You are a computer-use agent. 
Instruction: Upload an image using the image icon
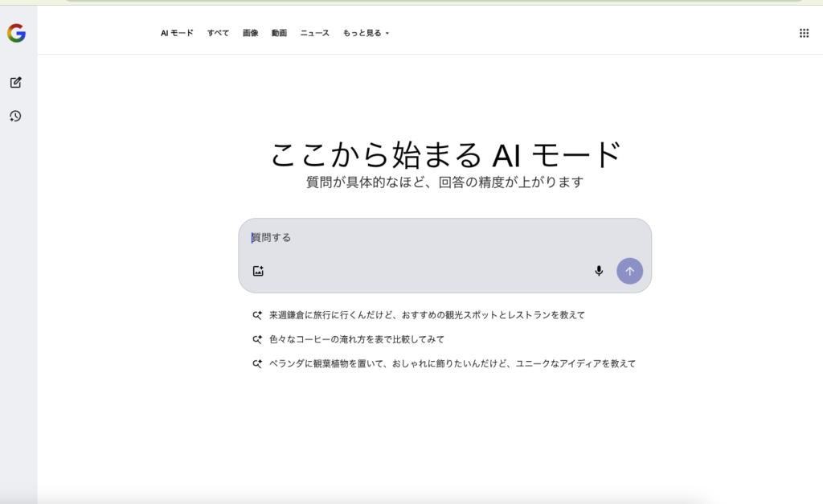(257, 271)
